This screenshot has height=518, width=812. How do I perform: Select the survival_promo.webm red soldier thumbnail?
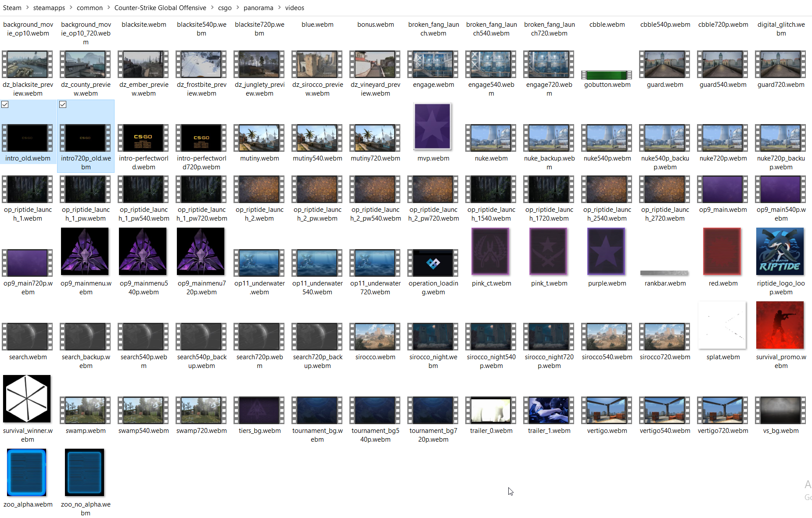[780, 325]
